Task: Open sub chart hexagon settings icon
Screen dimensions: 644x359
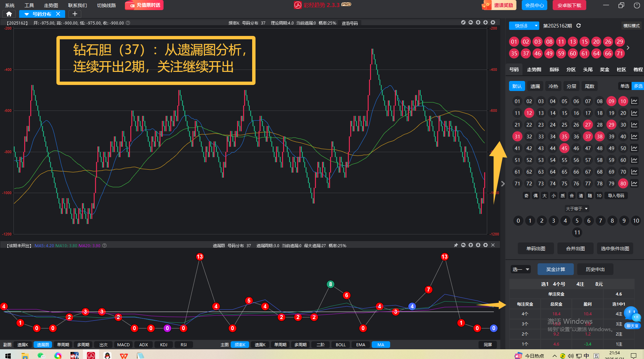Action: tap(486, 245)
